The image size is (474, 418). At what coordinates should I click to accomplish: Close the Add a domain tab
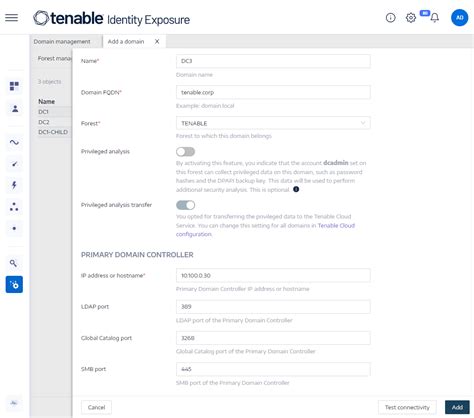(x=157, y=42)
